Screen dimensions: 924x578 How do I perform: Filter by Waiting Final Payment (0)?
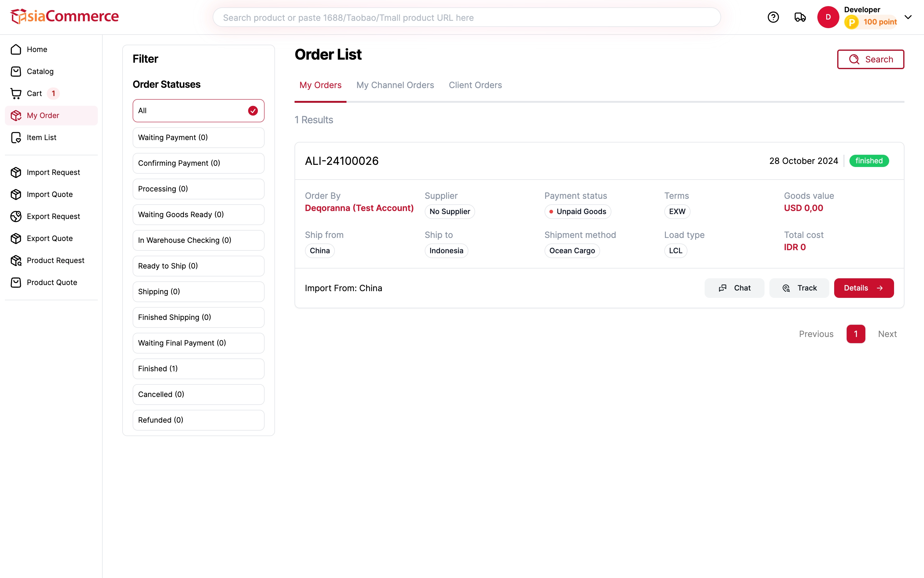tap(198, 343)
